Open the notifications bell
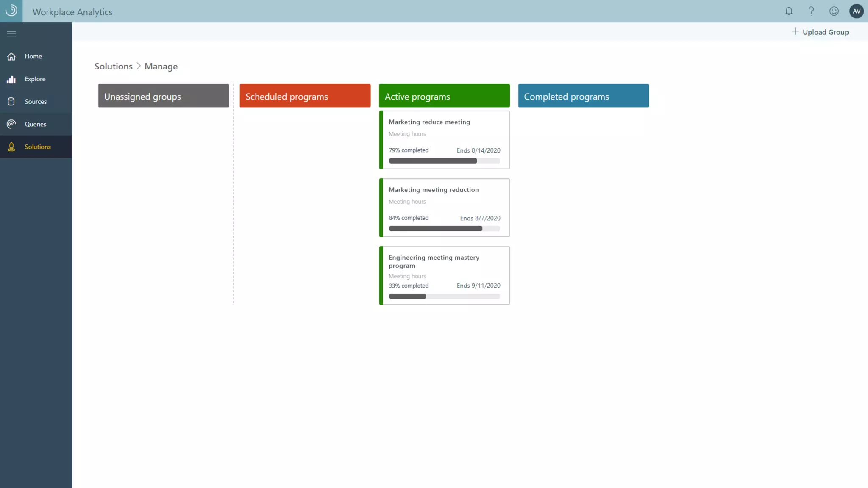The width and height of the screenshot is (868, 488). pyautogui.click(x=789, y=11)
